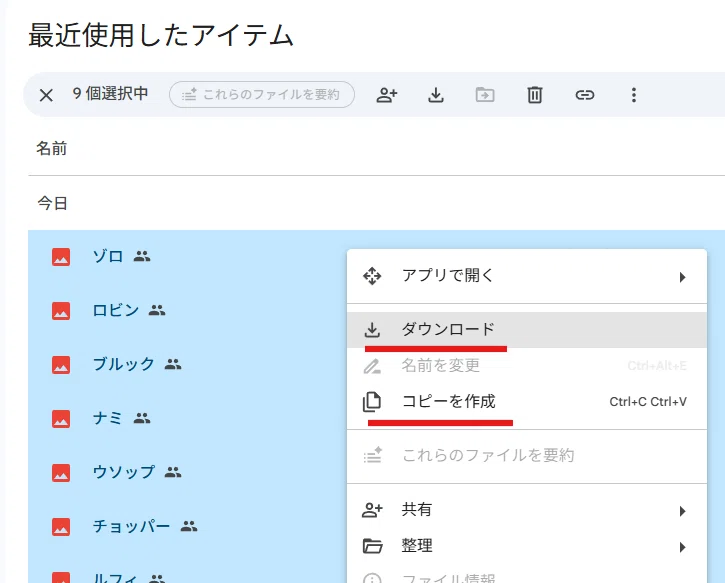725x583 pixels.
Task: Click the shared people icon beside チョッパー
Action: 189,526
